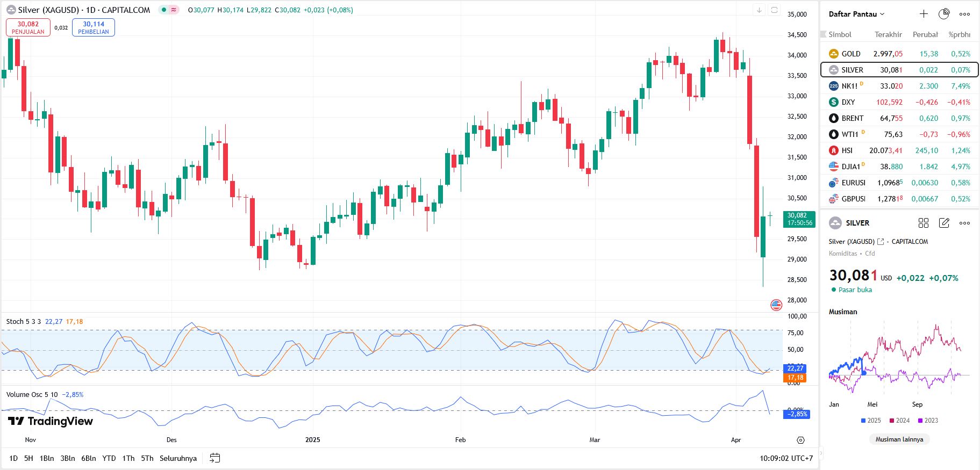Screen dimensions: 980x470
Task: Open the watchlist three-dots more menu
Action: point(965,14)
